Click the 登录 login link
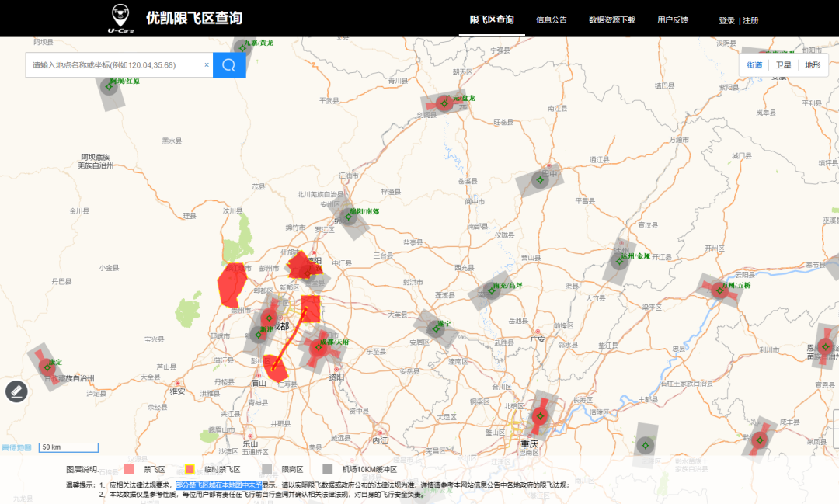 726,20
